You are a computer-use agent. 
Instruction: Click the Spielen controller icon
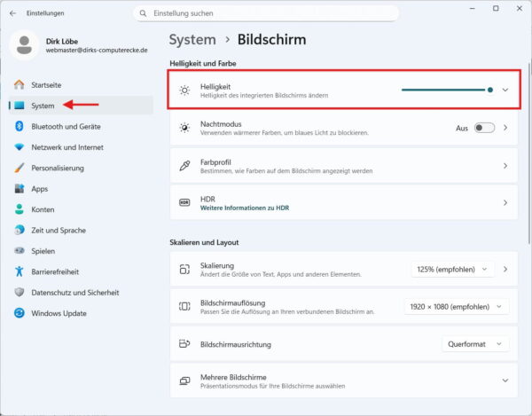pyautogui.click(x=20, y=251)
